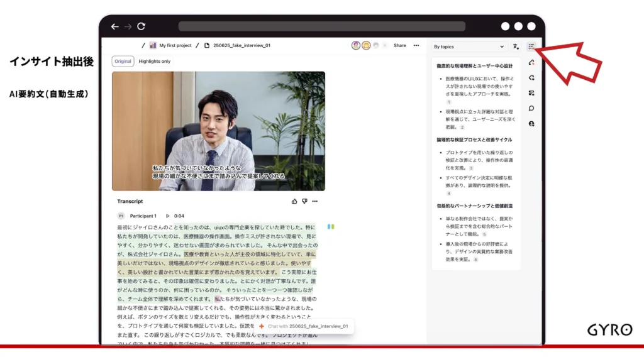The width and height of the screenshot is (644, 362).
Task: Click the Share button
Action: tap(399, 45)
